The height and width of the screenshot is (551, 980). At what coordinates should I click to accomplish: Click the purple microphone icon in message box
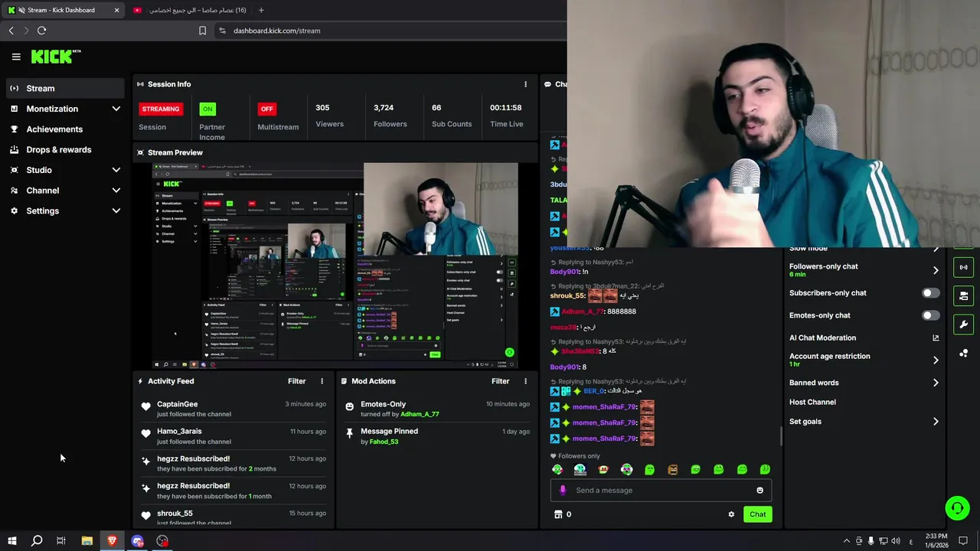[563, 491]
